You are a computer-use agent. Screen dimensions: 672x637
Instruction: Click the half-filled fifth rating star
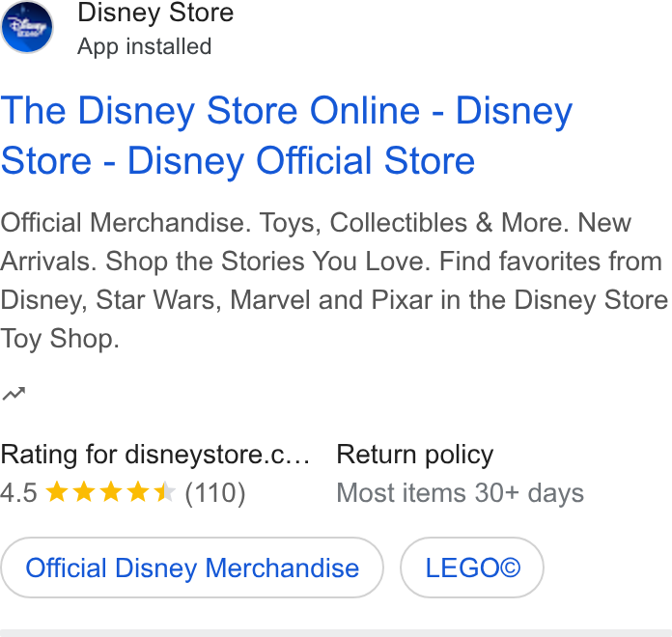pyautogui.click(x=164, y=492)
